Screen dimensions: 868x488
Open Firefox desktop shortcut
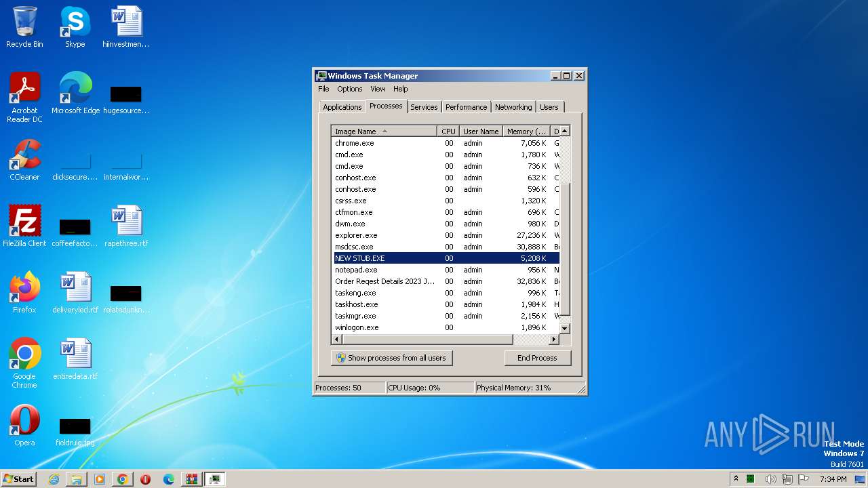tap(24, 292)
